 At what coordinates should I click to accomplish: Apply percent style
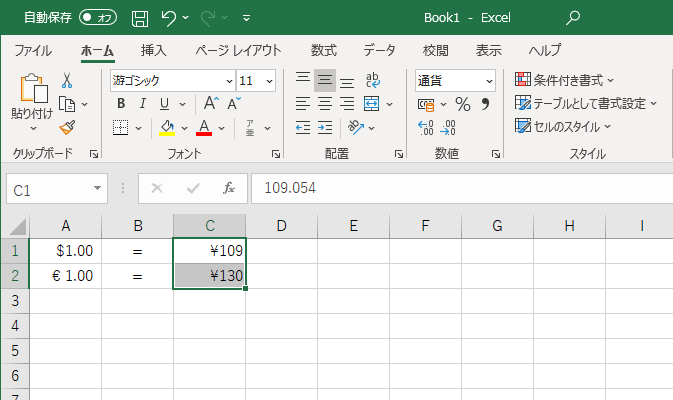coord(463,104)
